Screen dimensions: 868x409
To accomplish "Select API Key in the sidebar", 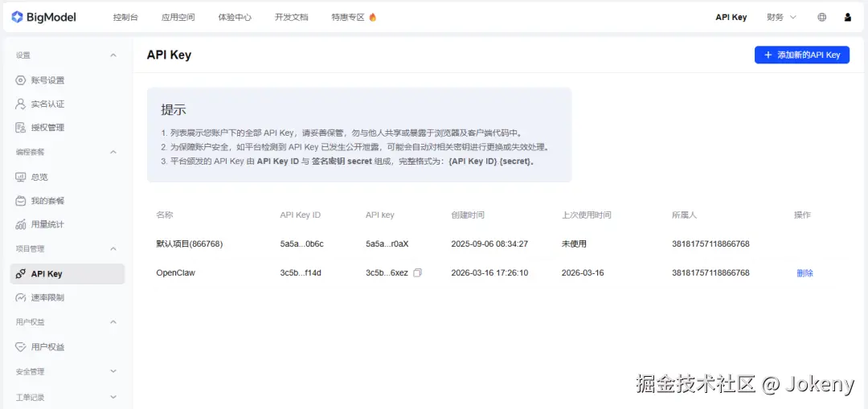I will (x=67, y=274).
